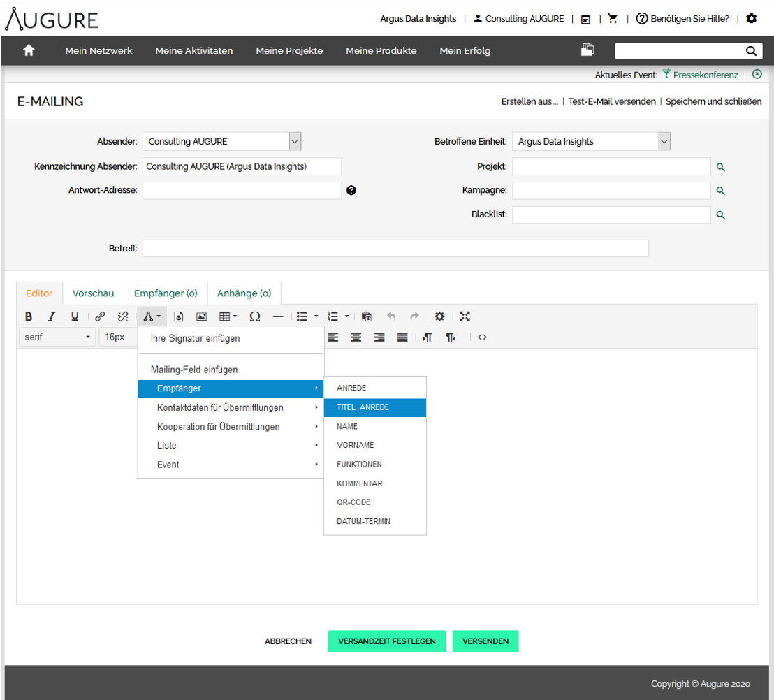Click ABBRECHEN to cancel
774x700 pixels.
click(288, 641)
